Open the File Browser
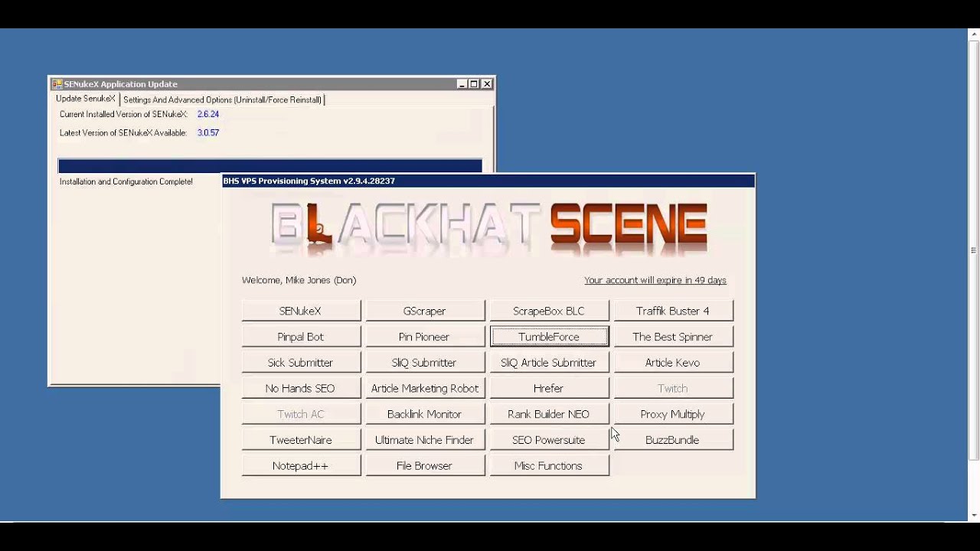This screenshot has width=980, height=551. tap(425, 465)
